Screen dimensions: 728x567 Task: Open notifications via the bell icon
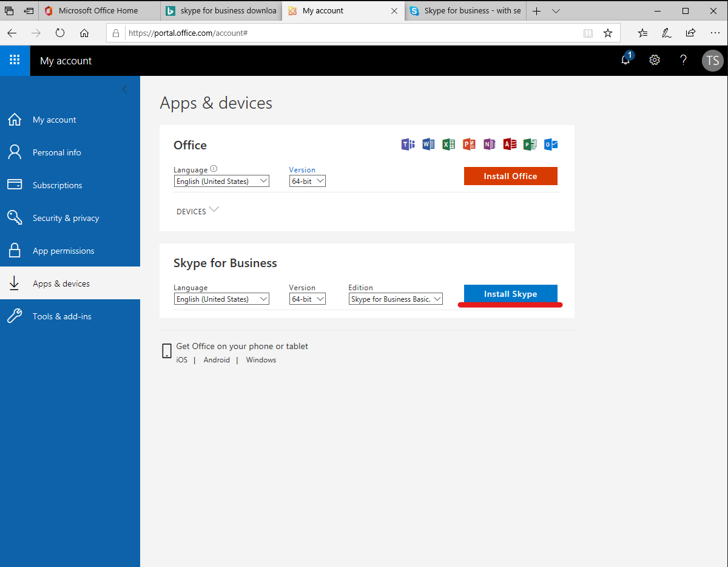[625, 61]
